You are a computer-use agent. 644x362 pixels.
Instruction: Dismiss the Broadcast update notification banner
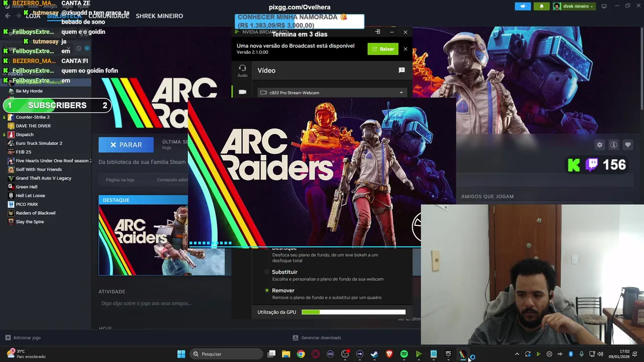(x=406, y=49)
